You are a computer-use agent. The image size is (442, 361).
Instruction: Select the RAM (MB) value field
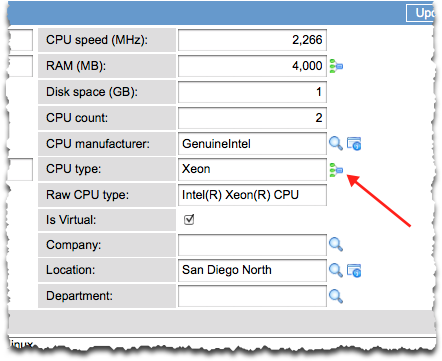coord(252,66)
